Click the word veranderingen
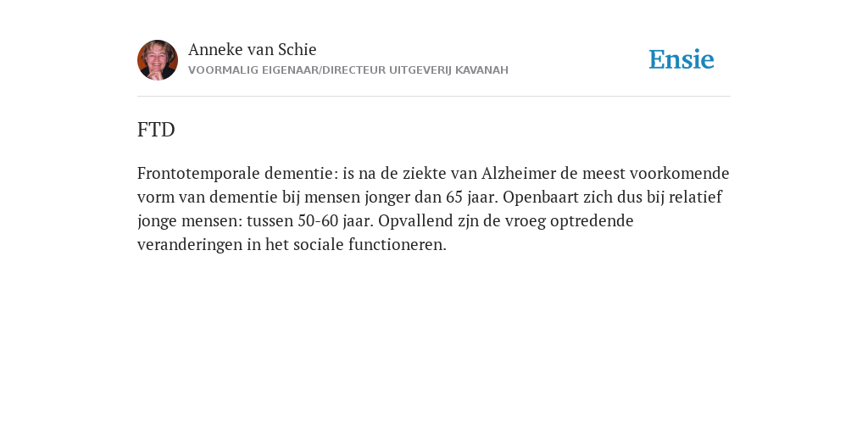Viewport: 868px width, 434px height. tap(190, 245)
